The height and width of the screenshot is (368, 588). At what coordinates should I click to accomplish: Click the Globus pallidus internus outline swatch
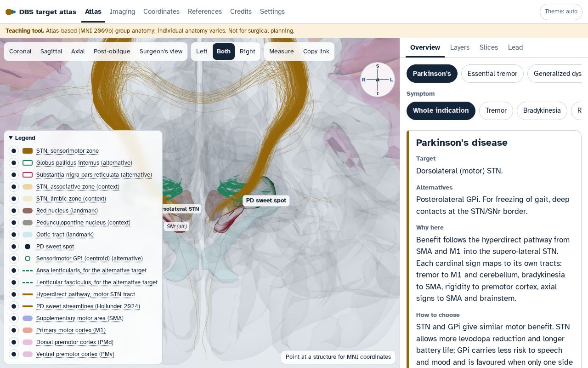click(28, 163)
